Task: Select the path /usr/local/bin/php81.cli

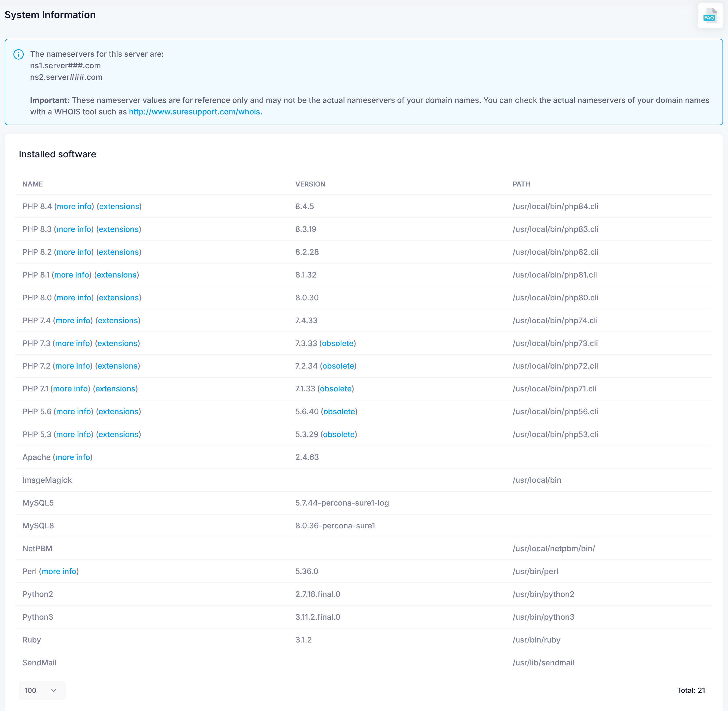Action: [554, 274]
